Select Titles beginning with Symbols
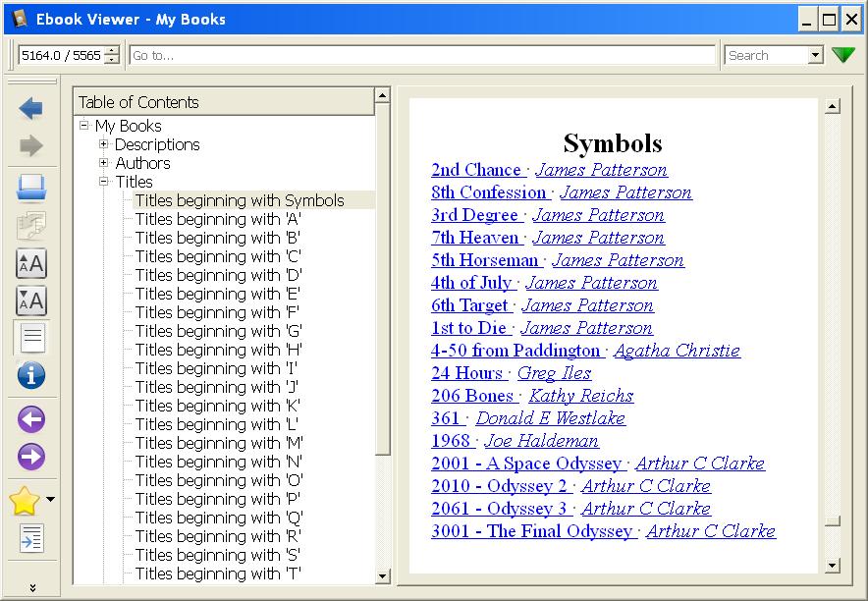The height and width of the screenshot is (601, 868). pyautogui.click(x=240, y=200)
